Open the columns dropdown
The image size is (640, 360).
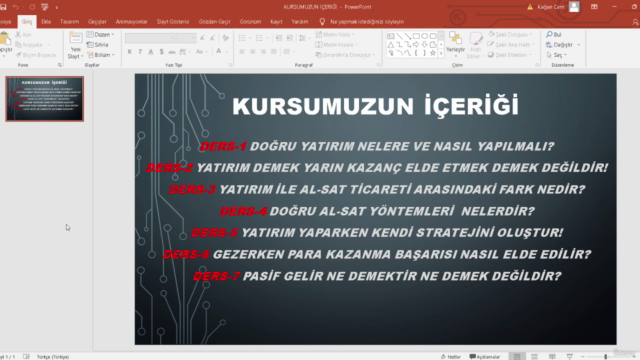pos(289,51)
